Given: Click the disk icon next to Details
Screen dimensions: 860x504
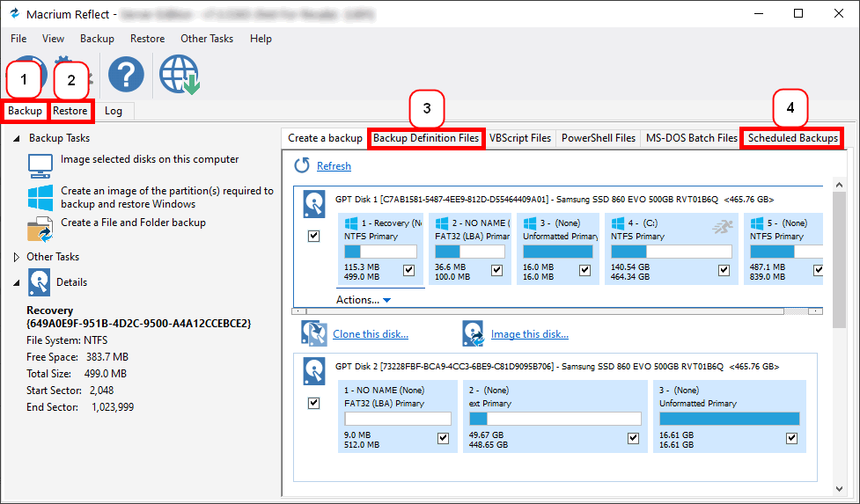Looking at the screenshot, I should 39,282.
